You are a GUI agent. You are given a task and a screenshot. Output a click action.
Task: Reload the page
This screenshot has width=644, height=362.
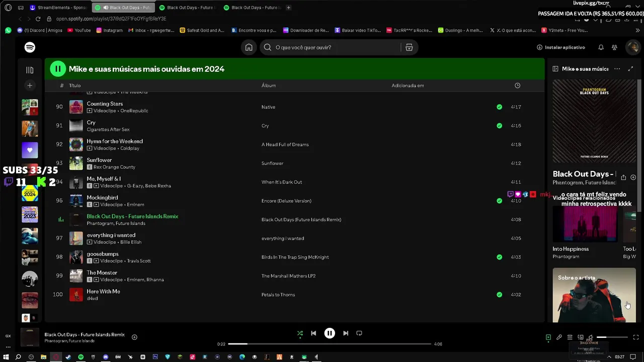38,19
